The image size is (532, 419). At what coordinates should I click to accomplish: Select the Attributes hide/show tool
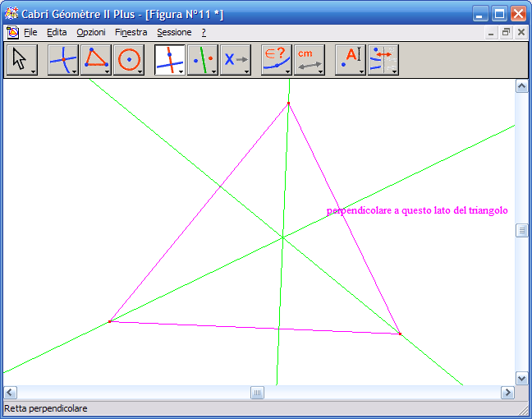coord(383,60)
